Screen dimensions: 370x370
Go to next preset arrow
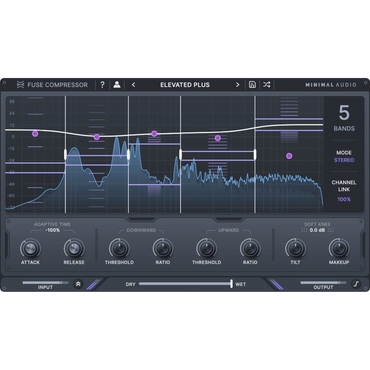point(237,85)
